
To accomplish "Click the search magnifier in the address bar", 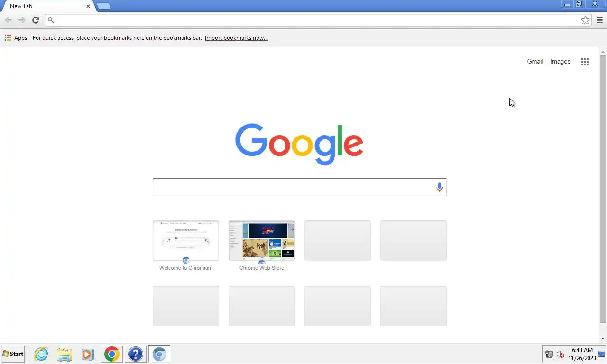I will tap(51, 20).
